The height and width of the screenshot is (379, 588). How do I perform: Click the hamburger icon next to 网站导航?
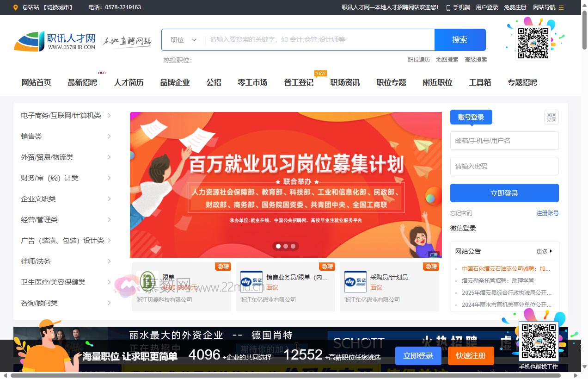[x=561, y=7]
